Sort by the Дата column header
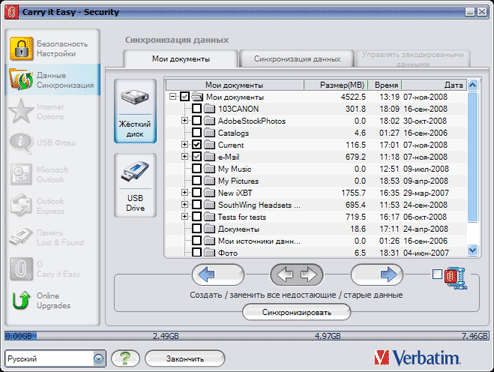 434,85
